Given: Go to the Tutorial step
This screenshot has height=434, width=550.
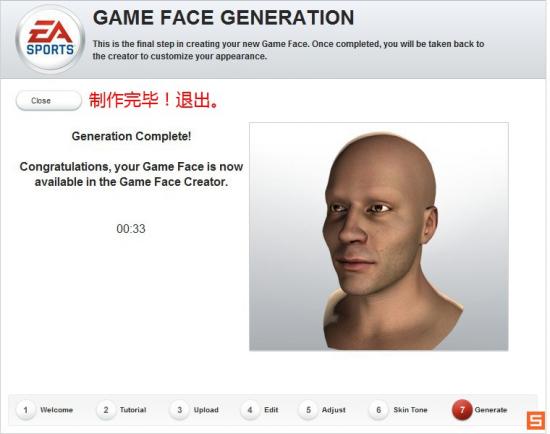Looking at the screenshot, I should (133, 410).
